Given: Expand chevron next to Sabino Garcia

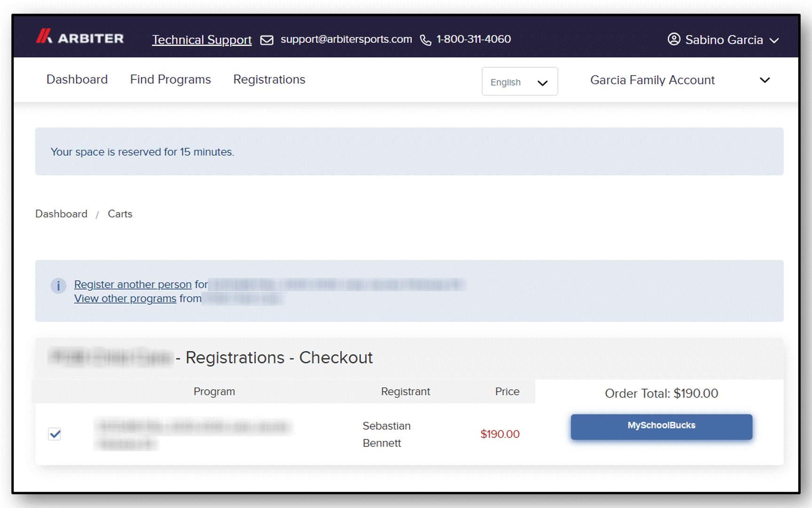Looking at the screenshot, I should pos(774,41).
